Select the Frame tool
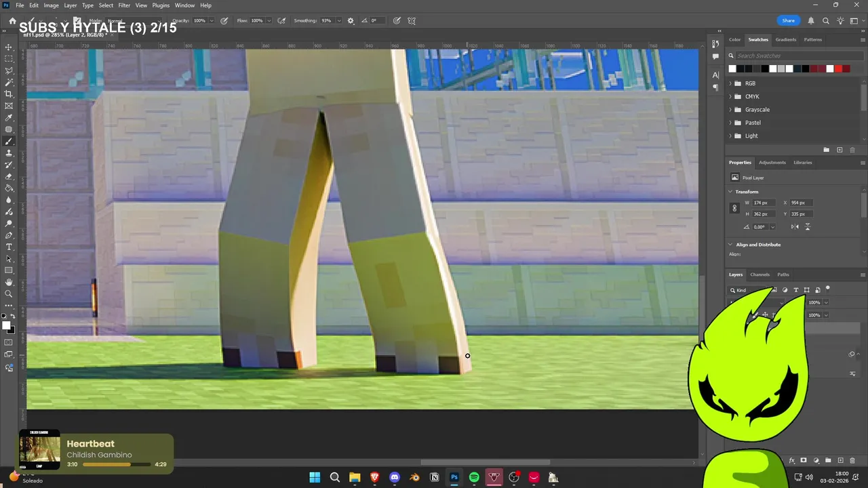The height and width of the screenshot is (488, 868). click(x=9, y=106)
